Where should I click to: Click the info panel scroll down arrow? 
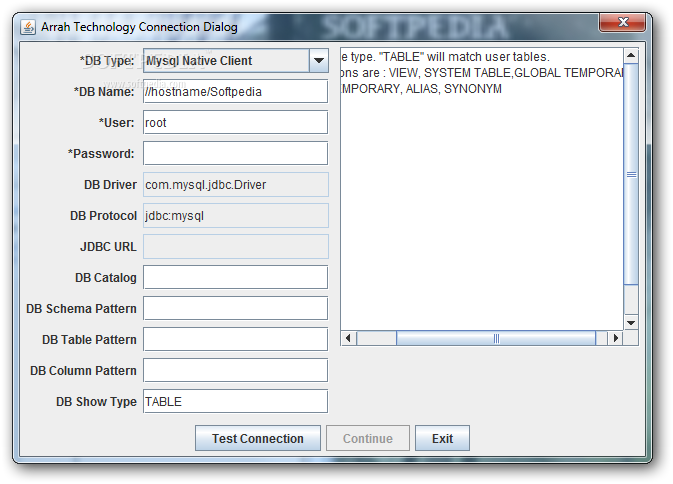631,323
